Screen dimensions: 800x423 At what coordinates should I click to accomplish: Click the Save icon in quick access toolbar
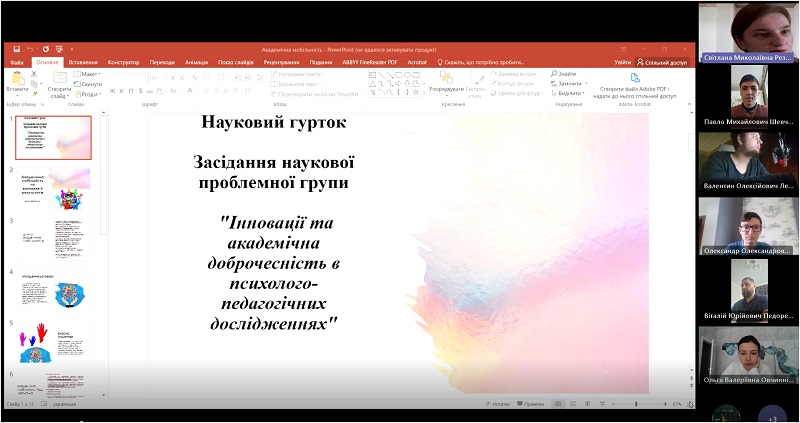[16, 49]
